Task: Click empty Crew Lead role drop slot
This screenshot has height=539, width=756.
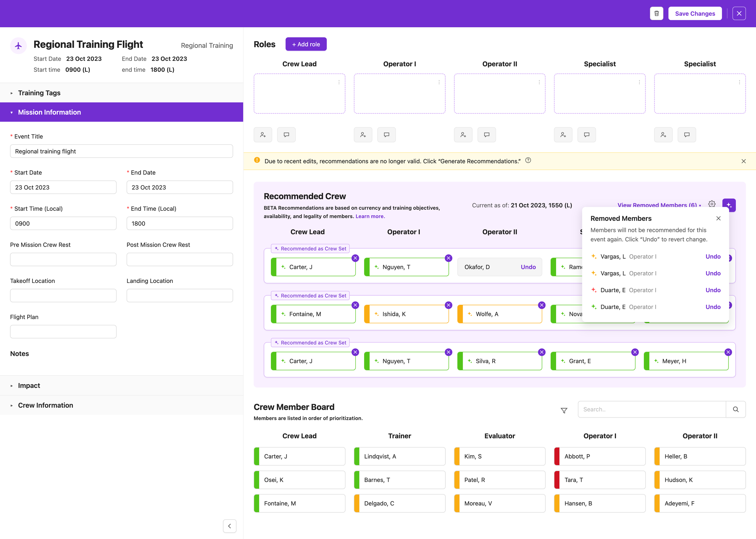Action: [299, 94]
